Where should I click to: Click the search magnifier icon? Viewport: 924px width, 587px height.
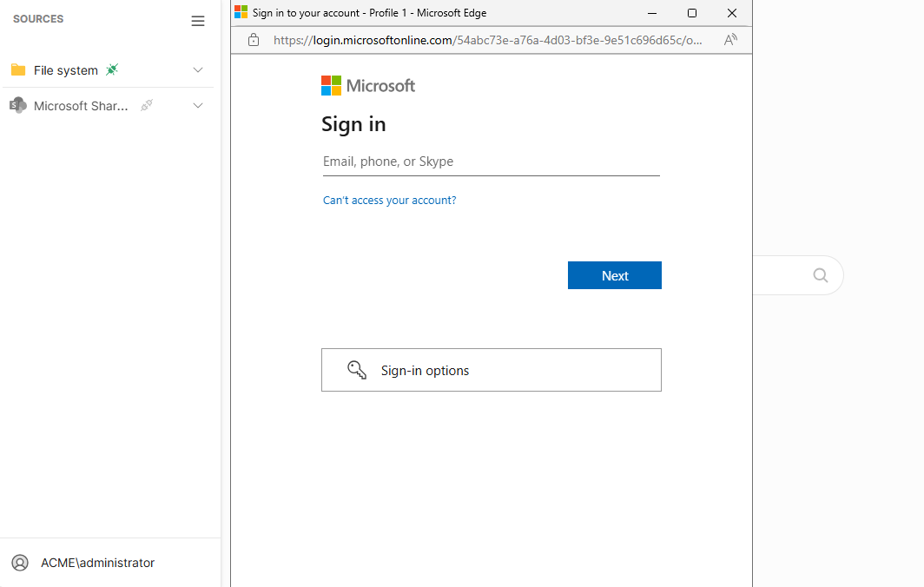click(820, 275)
